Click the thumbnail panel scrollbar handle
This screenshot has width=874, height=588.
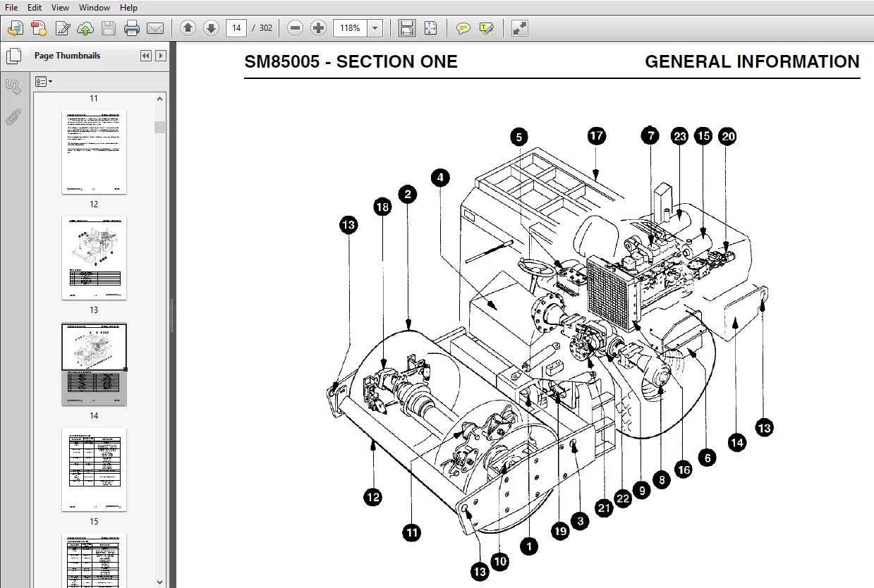tap(160, 127)
